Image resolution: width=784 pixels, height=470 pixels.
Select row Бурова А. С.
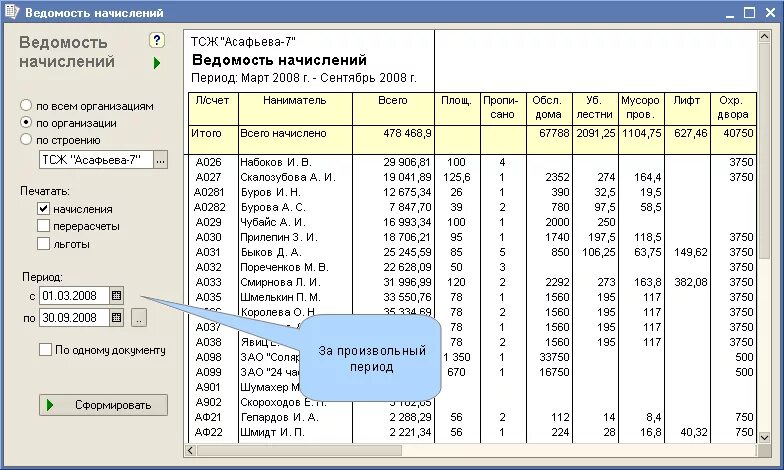coord(472,207)
